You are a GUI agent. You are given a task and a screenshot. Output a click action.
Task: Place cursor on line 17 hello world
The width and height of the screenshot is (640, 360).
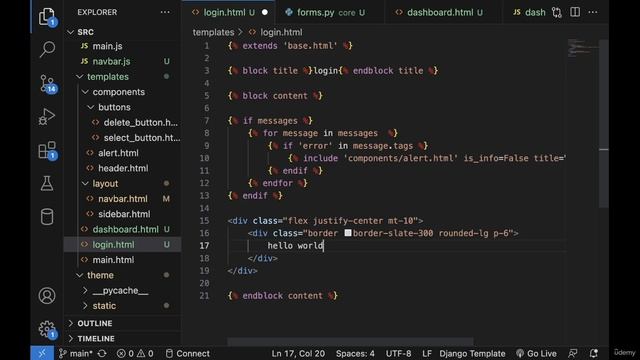pos(296,245)
